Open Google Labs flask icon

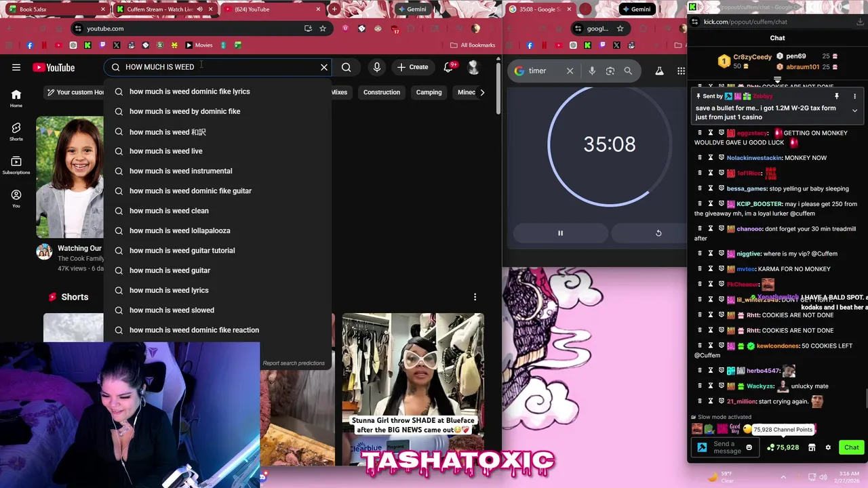659,71
